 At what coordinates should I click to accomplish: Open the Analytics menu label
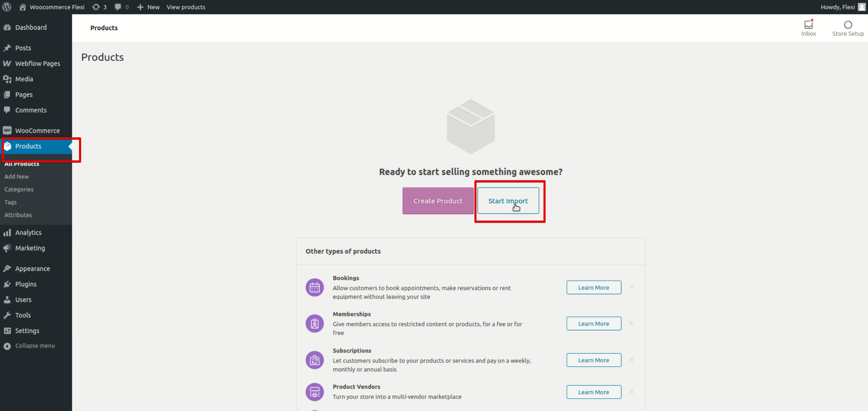point(28,233)
